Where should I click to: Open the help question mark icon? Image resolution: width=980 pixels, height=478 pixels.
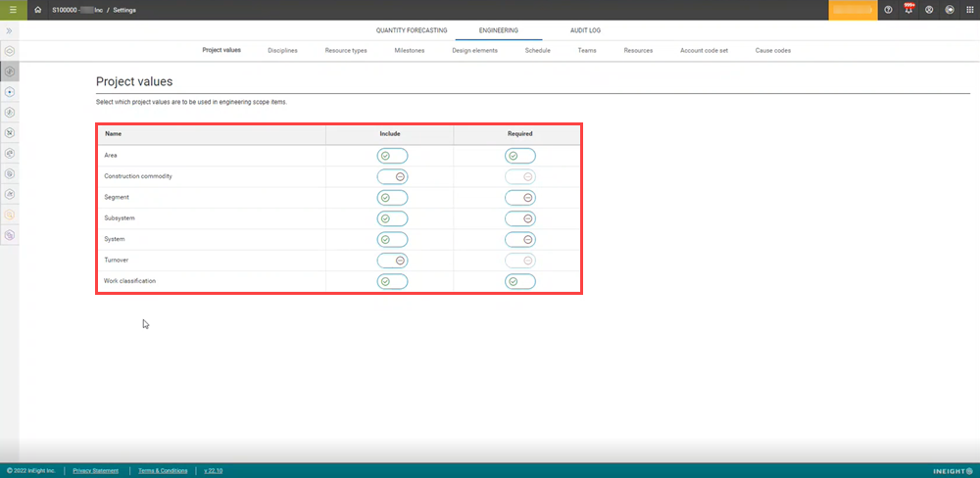click(x=888, y=10)
